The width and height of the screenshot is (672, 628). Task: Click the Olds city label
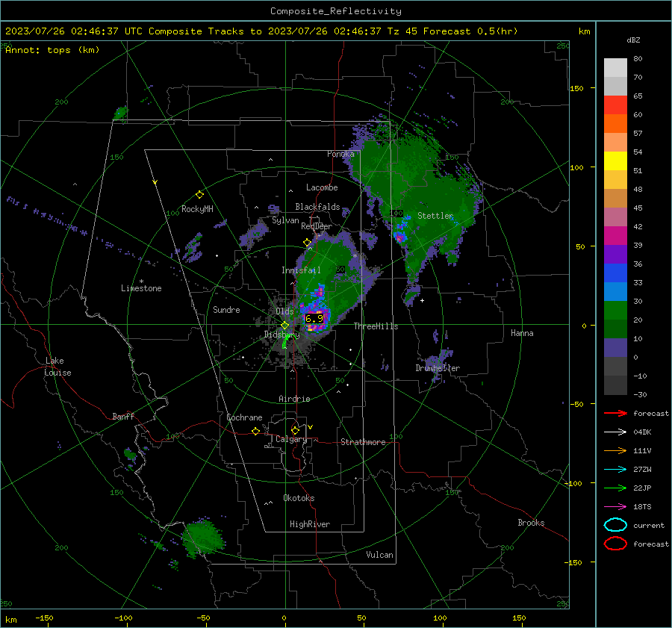click(x=284, y=311)
